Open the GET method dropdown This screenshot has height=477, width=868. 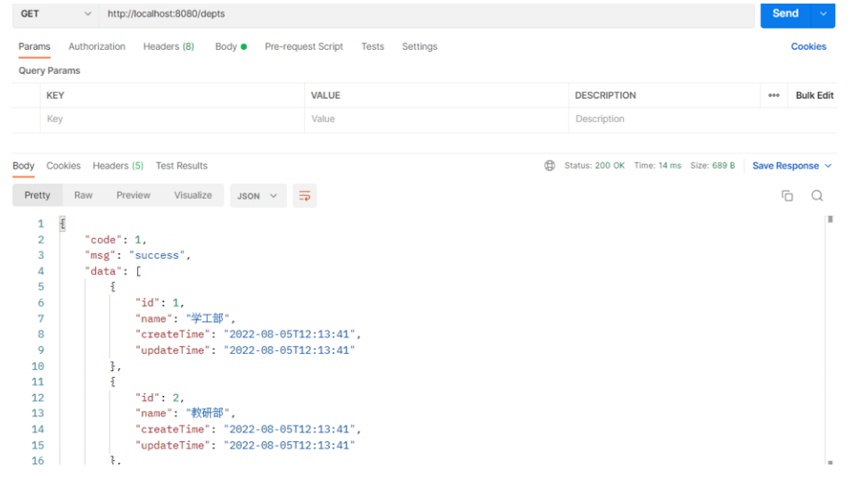[55, 14]
